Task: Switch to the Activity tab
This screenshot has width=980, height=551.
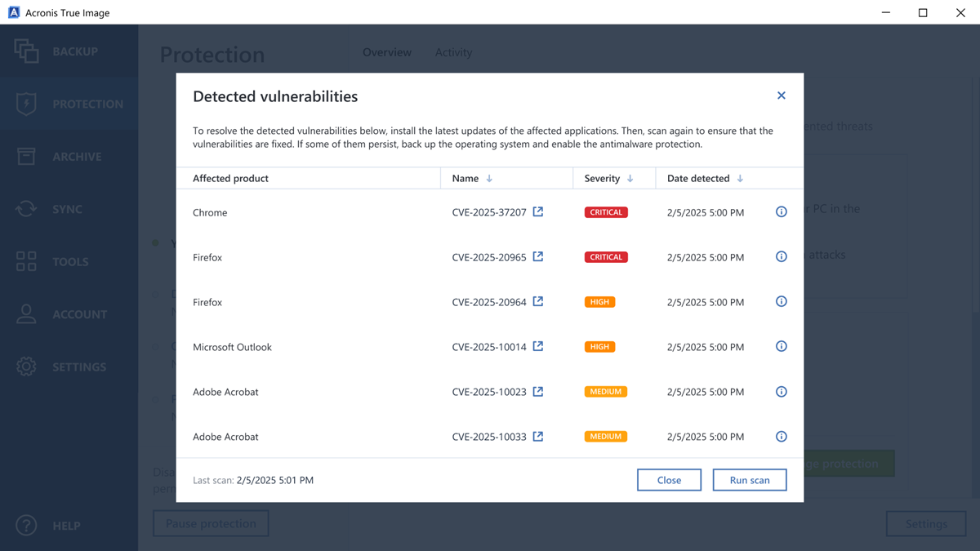Action: [x=453, y=52]
